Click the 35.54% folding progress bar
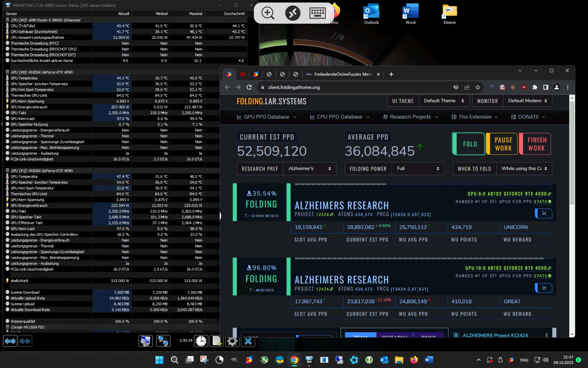588x368 pixels. coord(423,184)
